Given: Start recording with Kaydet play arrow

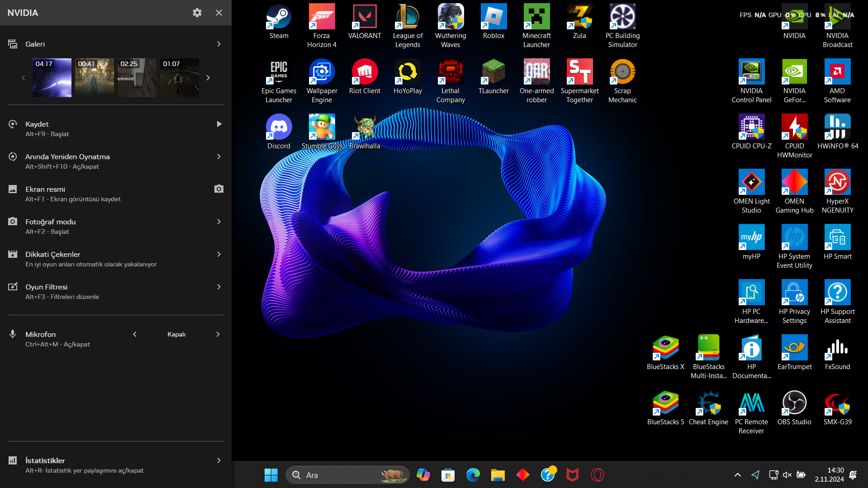Looking at the screenshot, I should pos(219,124).
